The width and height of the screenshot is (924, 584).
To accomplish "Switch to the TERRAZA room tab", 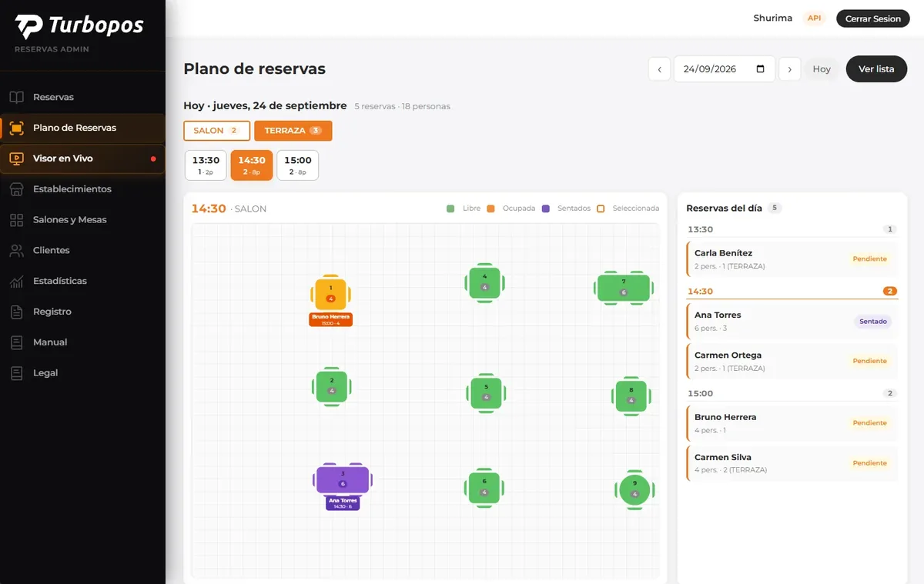I will coord(293,131).
